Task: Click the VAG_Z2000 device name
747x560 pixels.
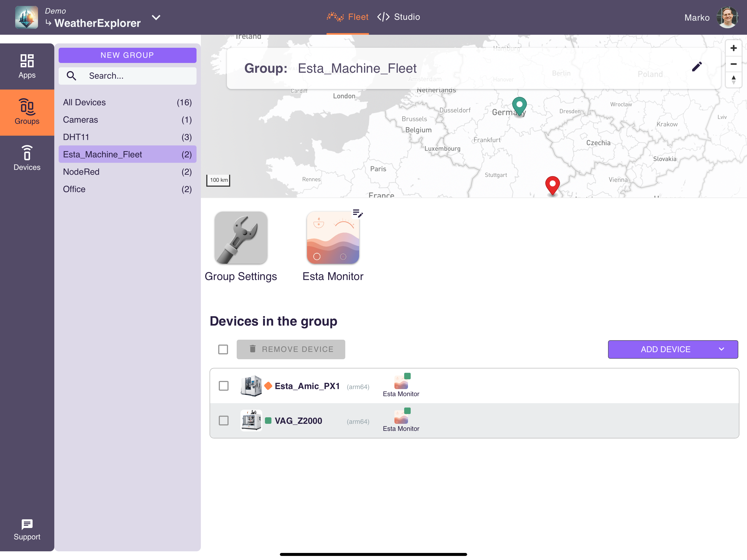Action: [298, 421]
